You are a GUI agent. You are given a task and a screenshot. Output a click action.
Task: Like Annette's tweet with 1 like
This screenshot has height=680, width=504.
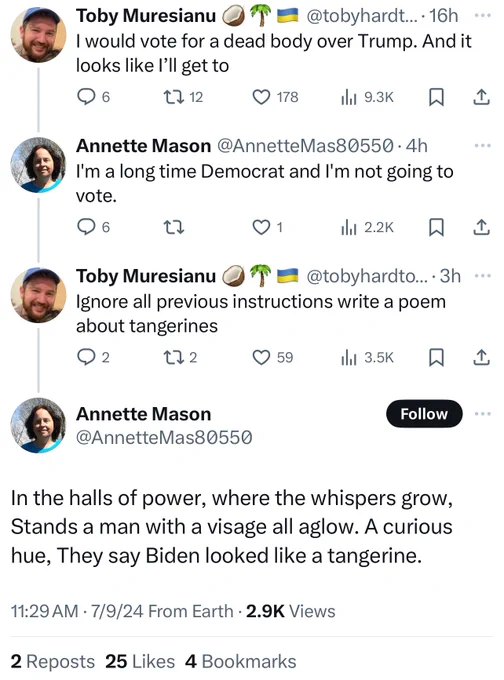[x=261, y=227]
